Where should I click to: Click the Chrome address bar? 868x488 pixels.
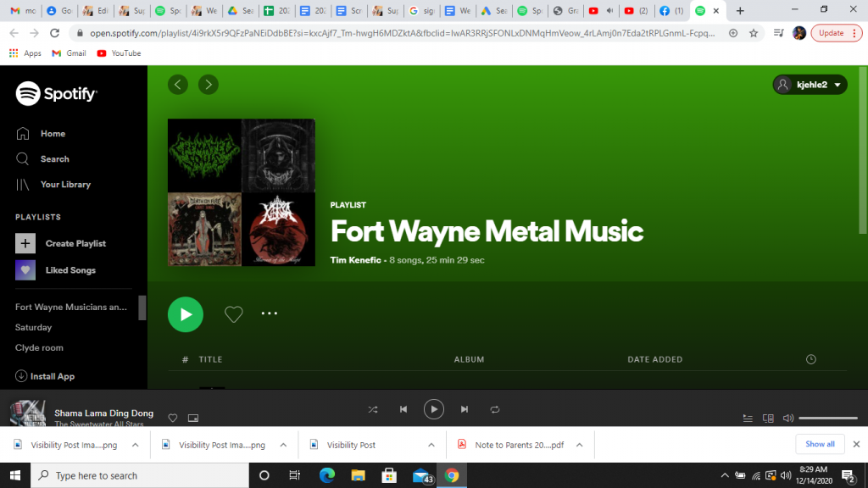403,33
